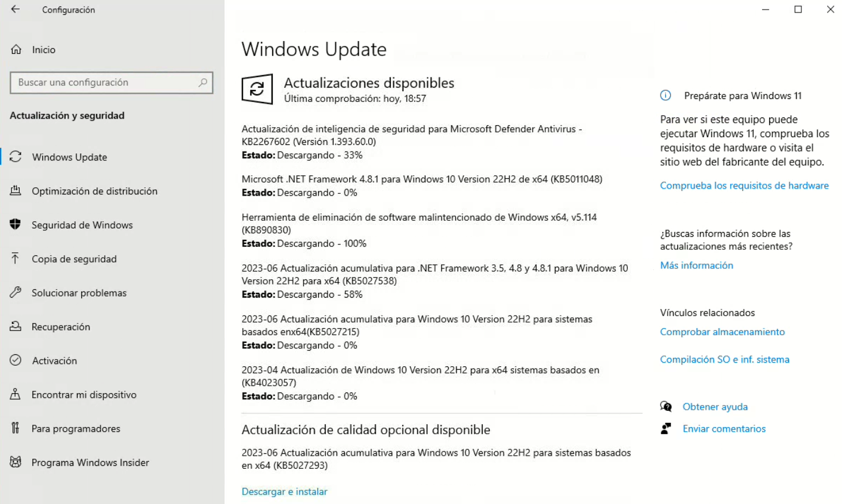Click the Windows Update refresh status icon

(x=257, y=89)
